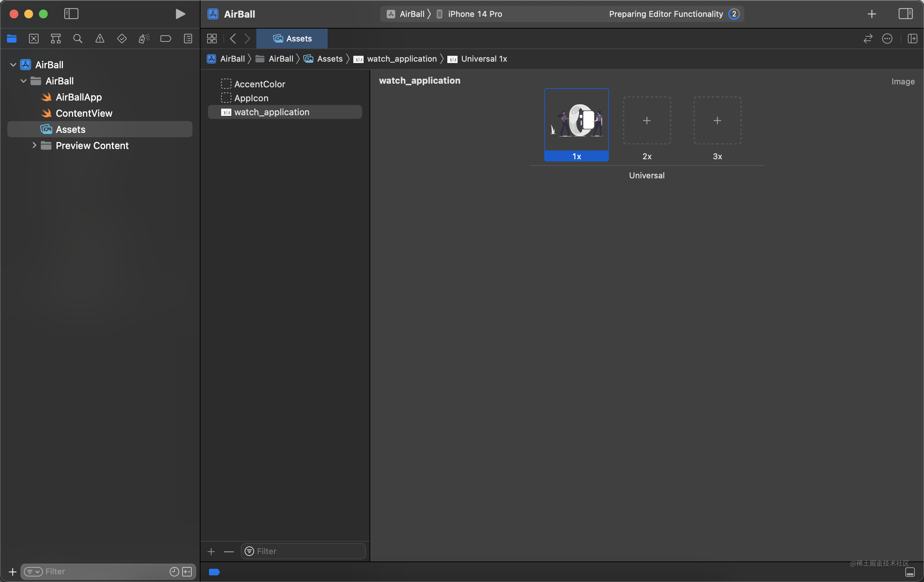Open the Debug navigator
Screen dimensions: 924x582
click(x=144, y=38)
